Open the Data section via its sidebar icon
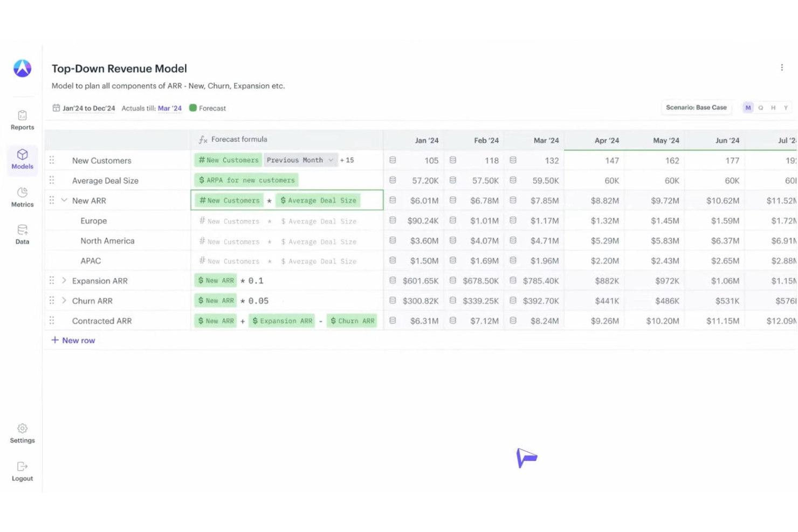The width and height of the screenshot is (798, 532). click(x=22, y=234)
